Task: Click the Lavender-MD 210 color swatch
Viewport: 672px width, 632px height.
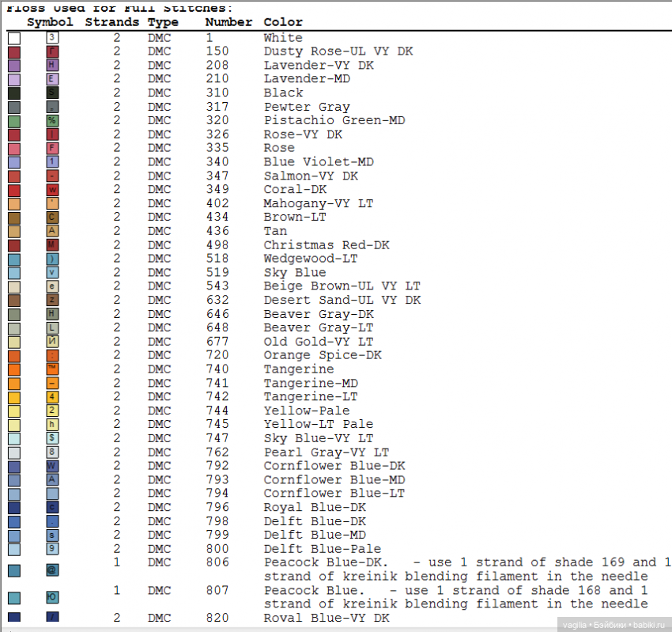Action: coord(14,79)
